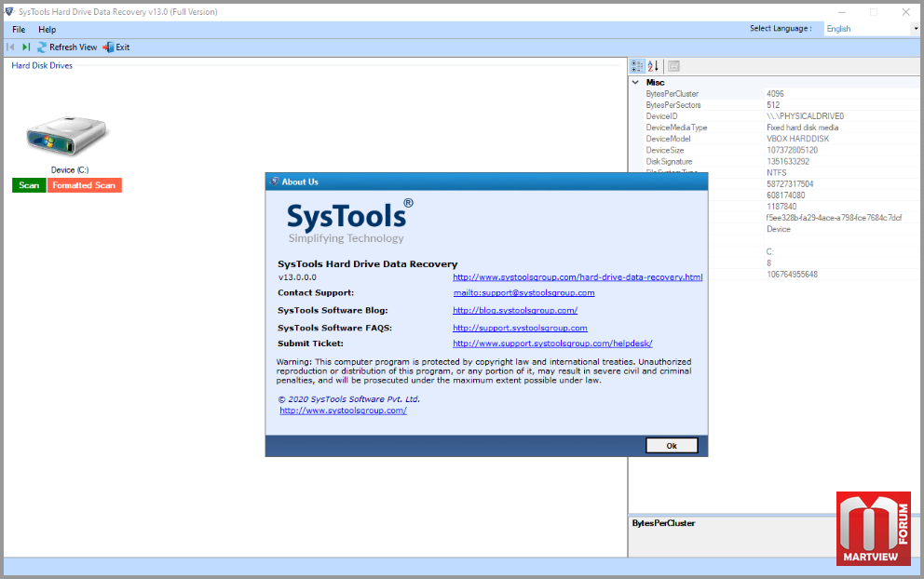Image resolution: width=924 pixels, height=579 pixels.
Task: Collapse the Misc property category
Action: pyautogui.click(x=636, y=83)
